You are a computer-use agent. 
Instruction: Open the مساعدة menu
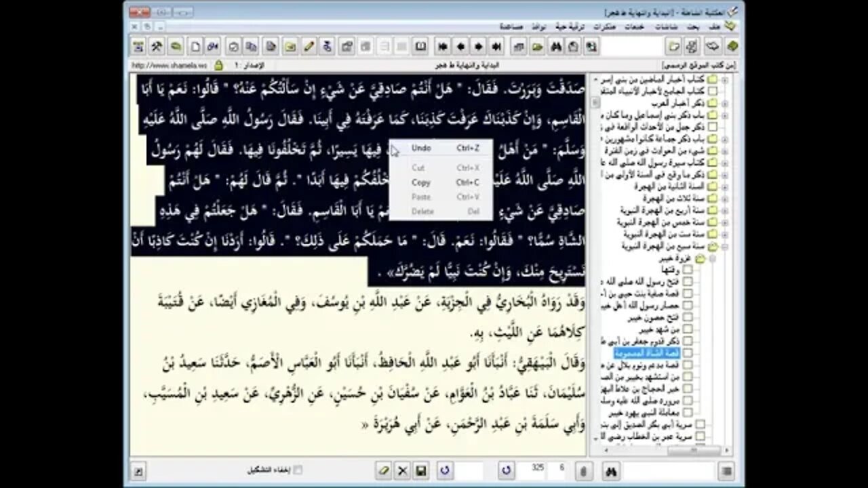click(511, 26)
